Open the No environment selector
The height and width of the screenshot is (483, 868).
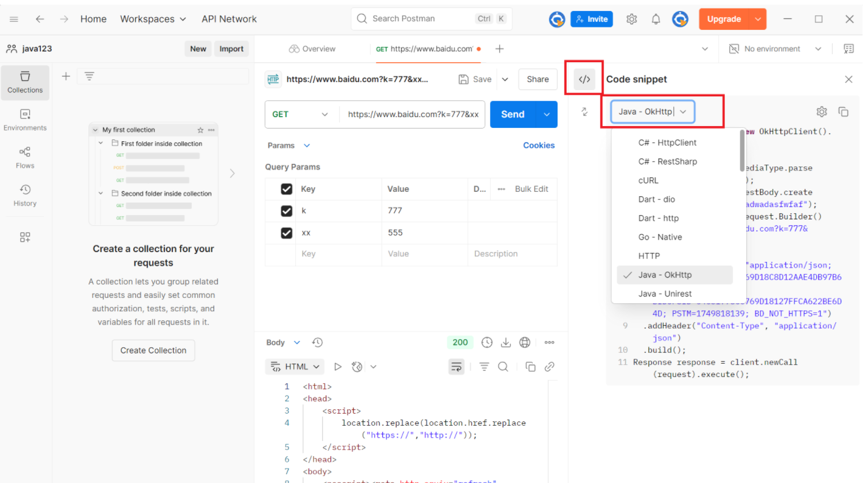(775, 49)
